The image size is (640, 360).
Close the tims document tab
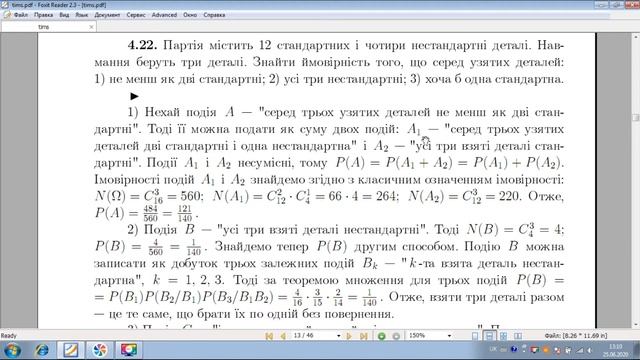(91, 27)
